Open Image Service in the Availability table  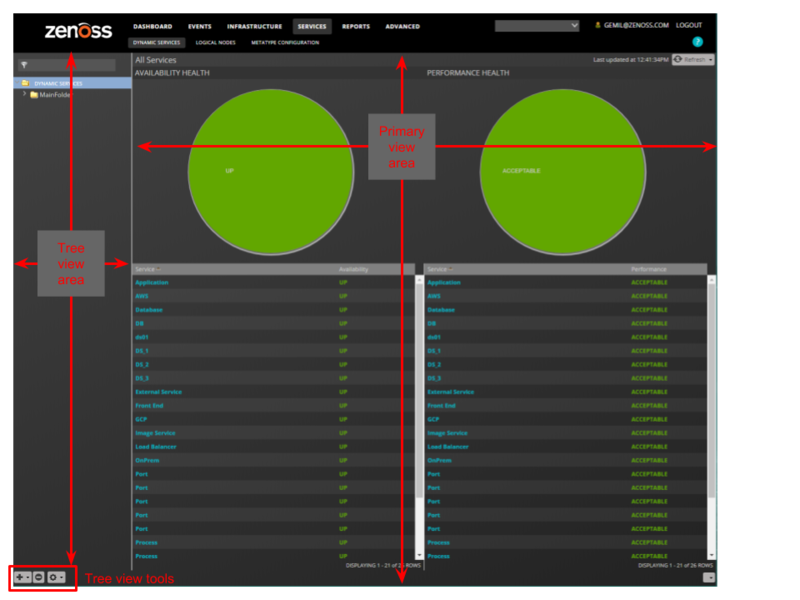coord(155,433)
